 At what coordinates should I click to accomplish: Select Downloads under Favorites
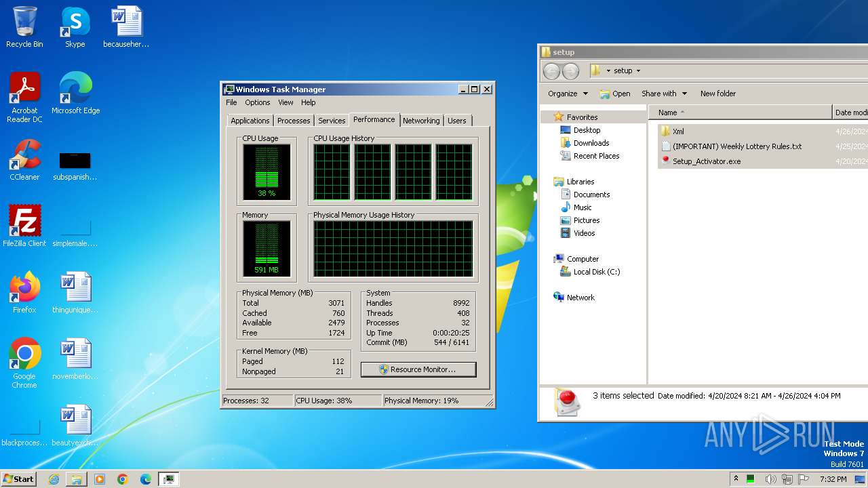click(585, 143)
